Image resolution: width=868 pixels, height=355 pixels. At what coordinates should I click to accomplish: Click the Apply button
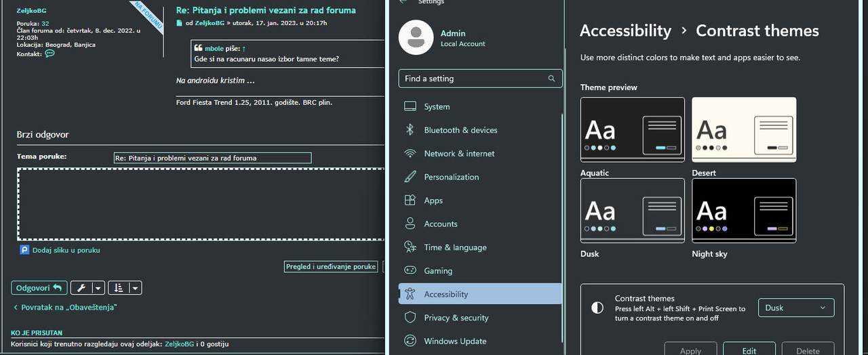(x=690, y=348)
